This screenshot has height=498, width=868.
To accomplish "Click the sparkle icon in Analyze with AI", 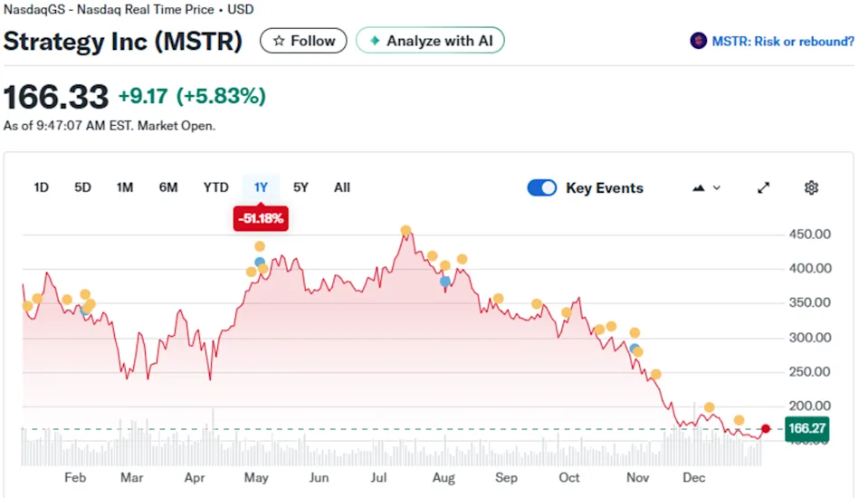I will click(374, 41).
